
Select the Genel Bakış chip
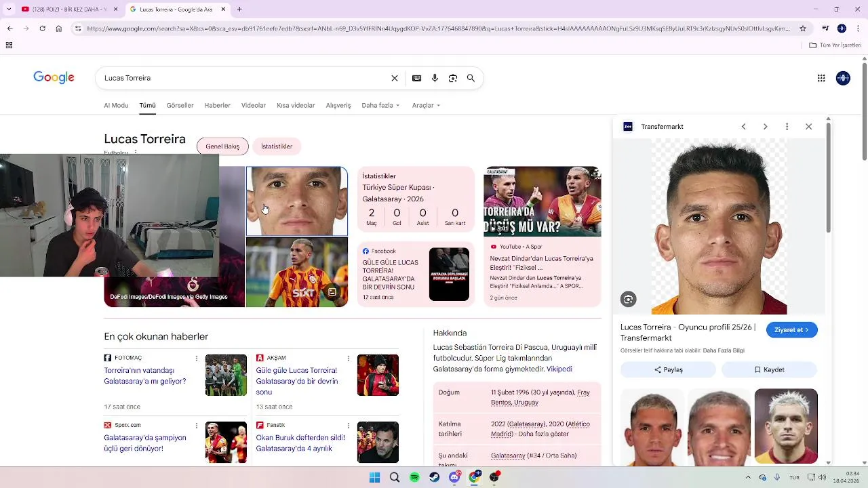[222, 146]
